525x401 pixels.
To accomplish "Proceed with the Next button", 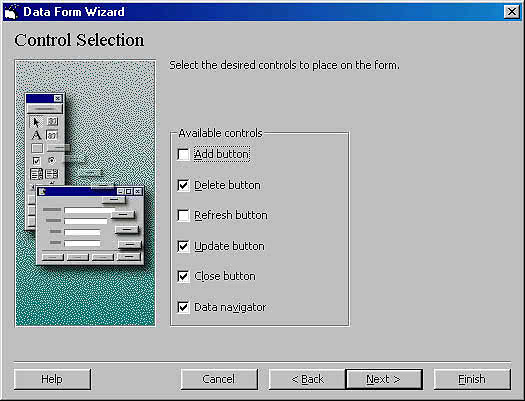I will click(x=384, y=379).
